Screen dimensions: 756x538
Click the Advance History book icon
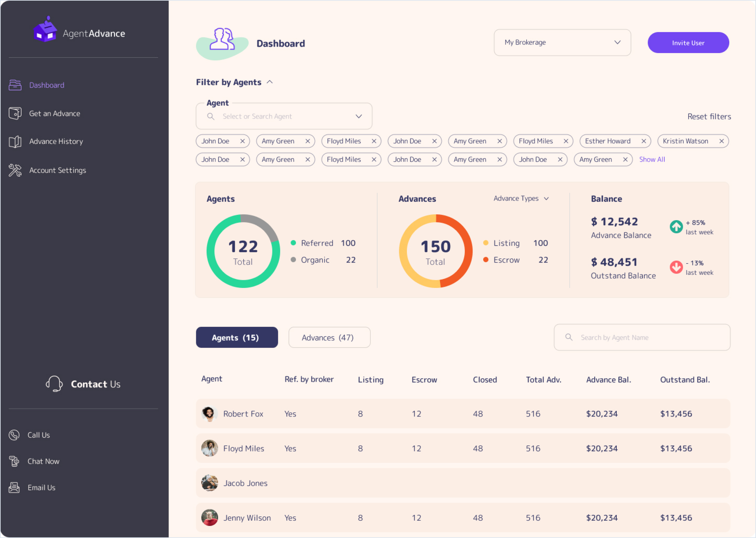(15, 142)
